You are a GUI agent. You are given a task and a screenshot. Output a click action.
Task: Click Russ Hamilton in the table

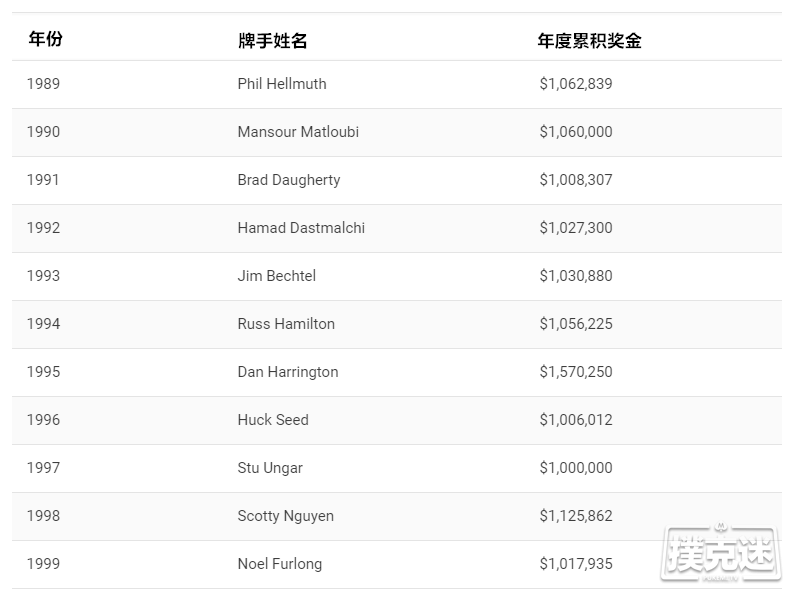point(286,324)
